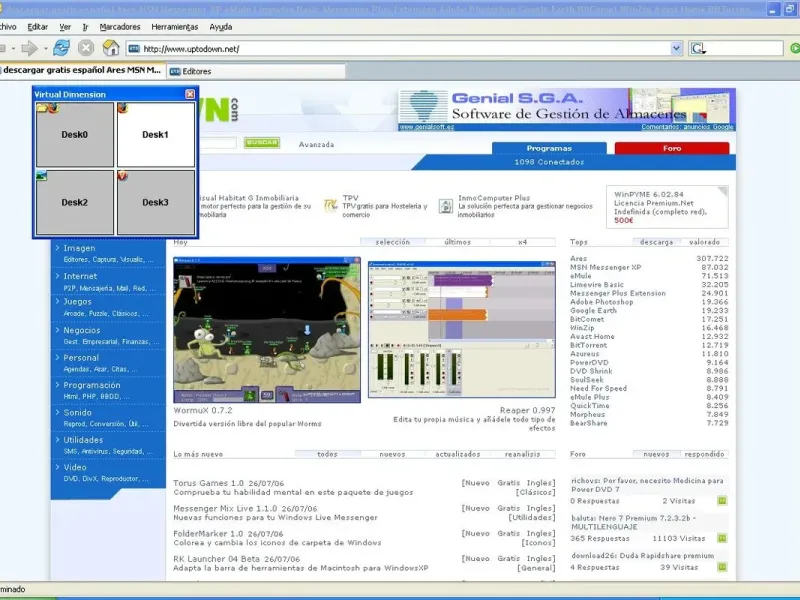Viewport: 800px width, 600px height.
Task: Switch to Desk2 in Virtual Dimension
Action: pos(74,203)
